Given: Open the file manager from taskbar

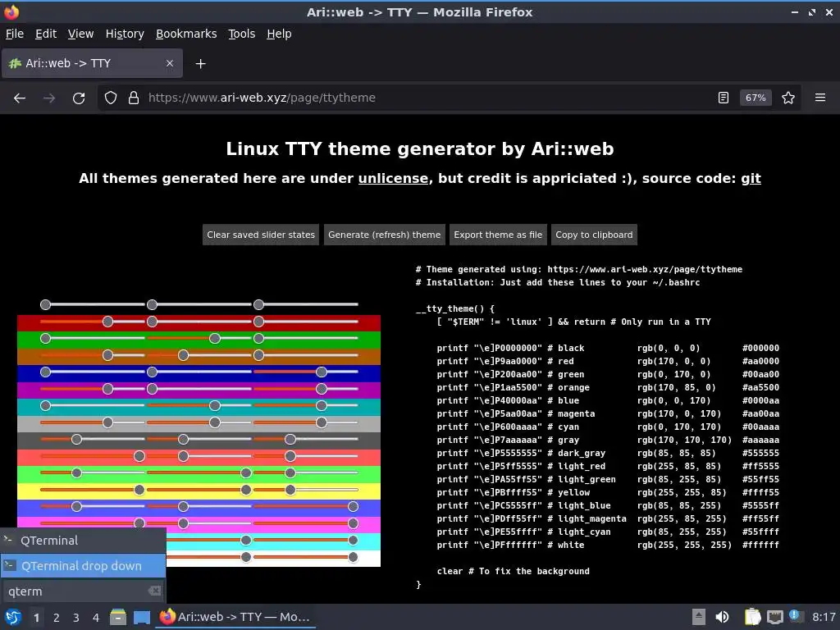Looking at the screenshot, I should click(118, 617).
